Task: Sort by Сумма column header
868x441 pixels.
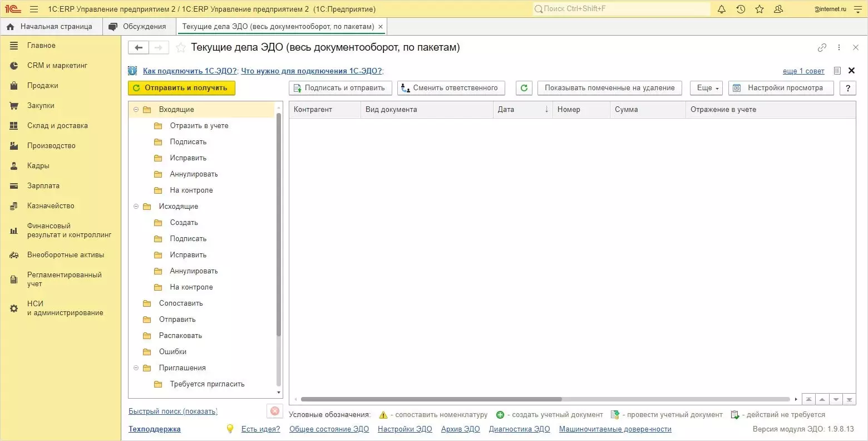Action: pos(648,110)
